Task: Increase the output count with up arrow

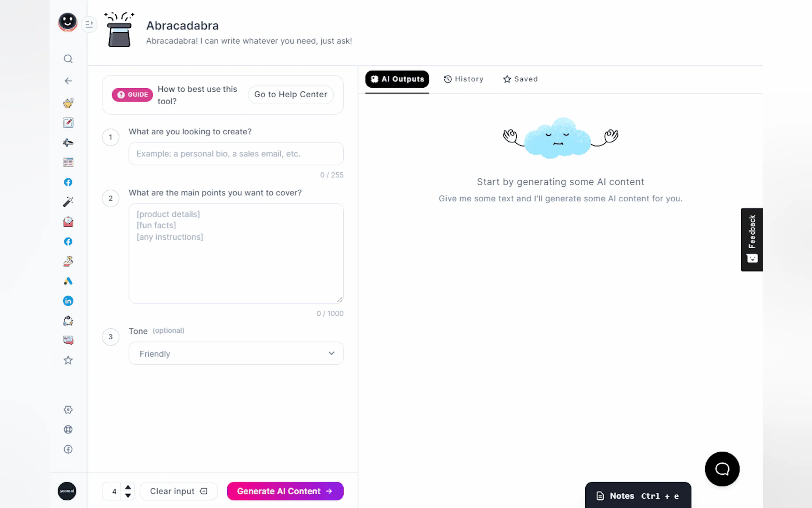Action: click(x=128, y=487)
